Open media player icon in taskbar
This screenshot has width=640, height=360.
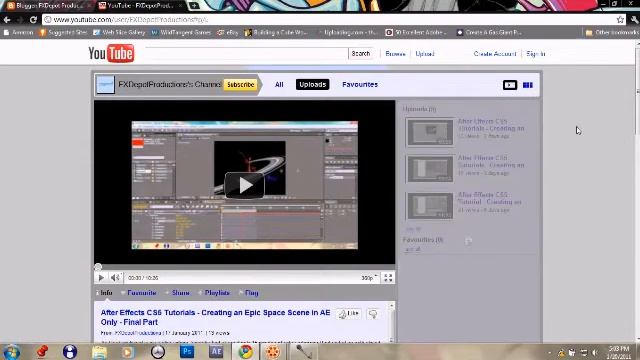click(128, 352)
